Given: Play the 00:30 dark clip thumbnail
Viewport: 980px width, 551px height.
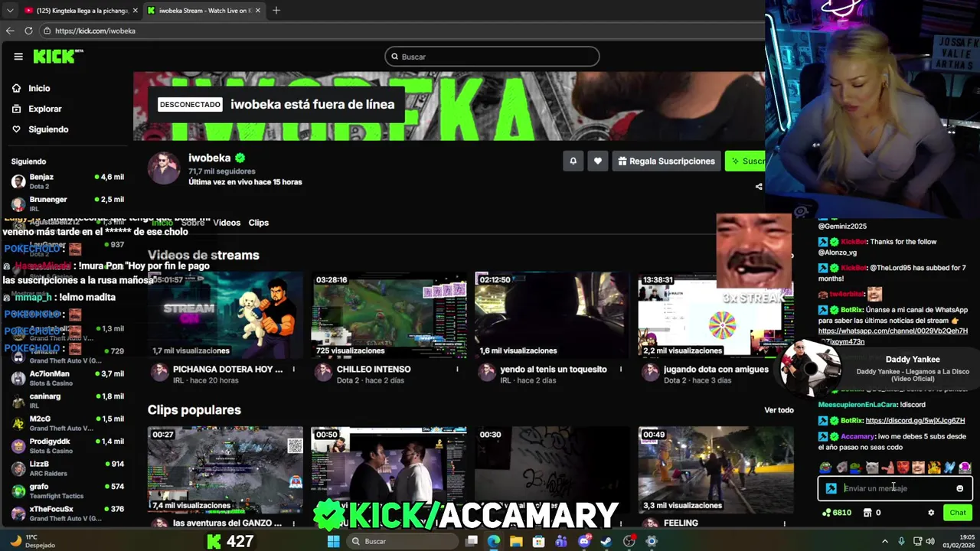Looking at the screenshot, I should pyautogui.click(x=552, y=470).
